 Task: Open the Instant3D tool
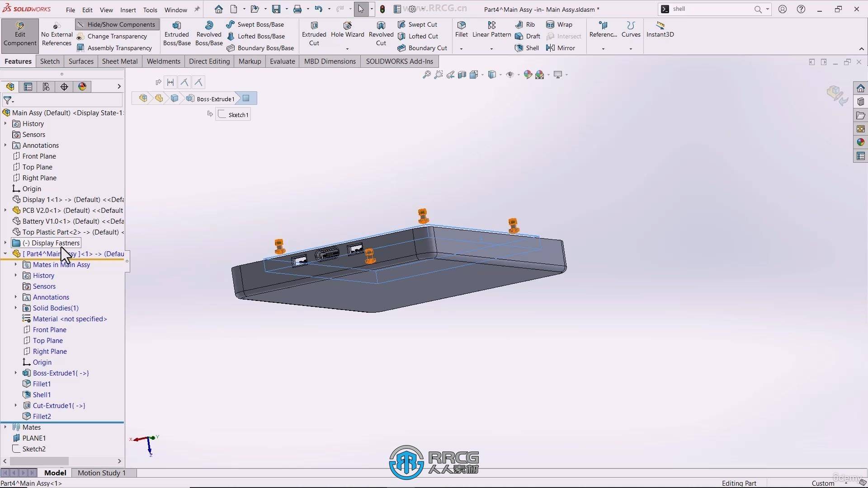(660, 29)
